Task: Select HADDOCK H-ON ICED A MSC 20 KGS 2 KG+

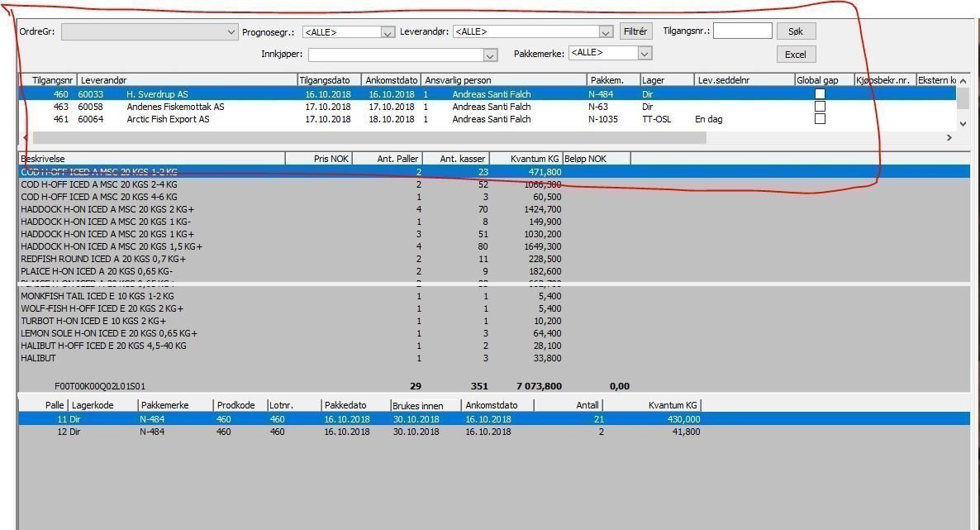Action: (x=494, y=210)
